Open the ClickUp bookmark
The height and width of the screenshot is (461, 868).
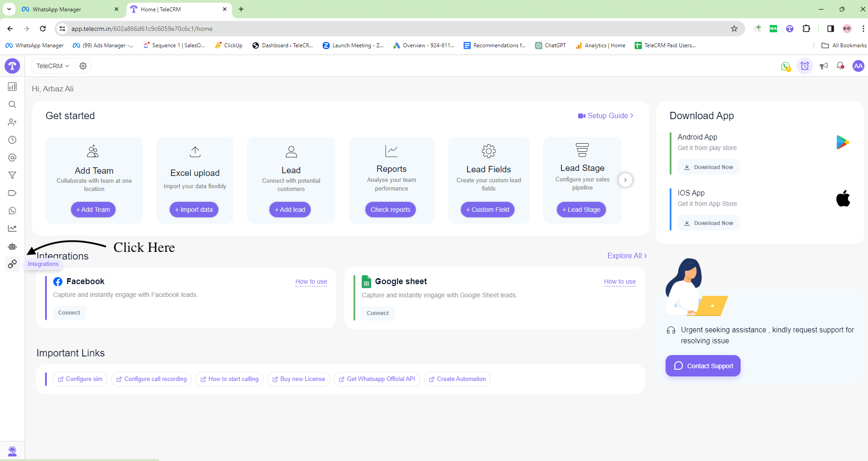228,45
